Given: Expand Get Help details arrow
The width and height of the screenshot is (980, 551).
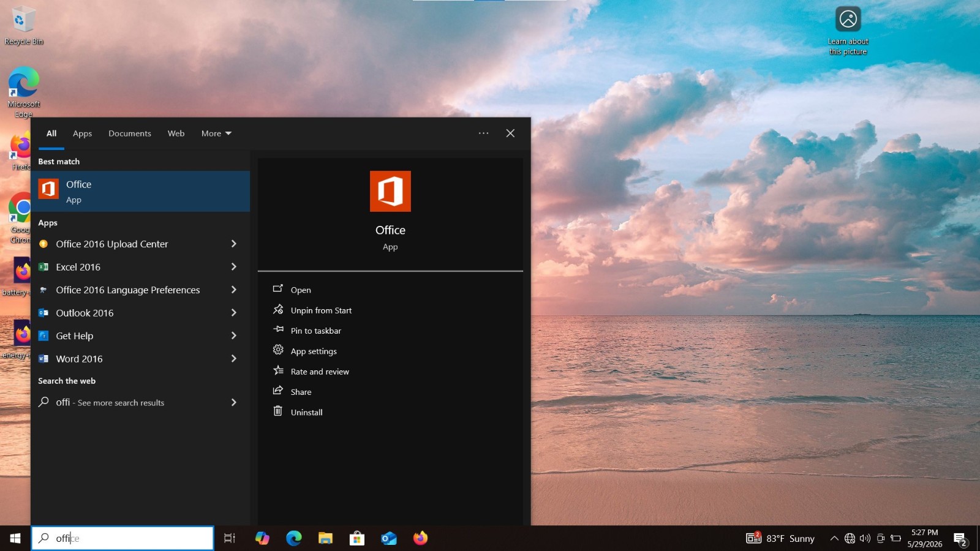Looking at the screenshot, I should pos(234,335).
